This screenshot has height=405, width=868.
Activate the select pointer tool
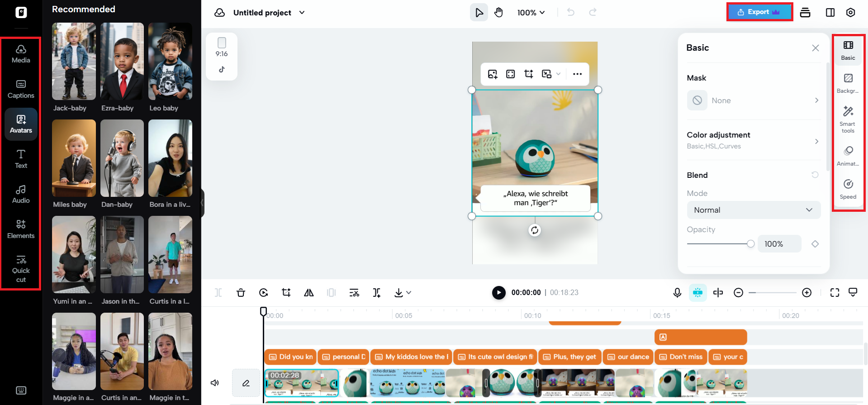click(479, 13)
